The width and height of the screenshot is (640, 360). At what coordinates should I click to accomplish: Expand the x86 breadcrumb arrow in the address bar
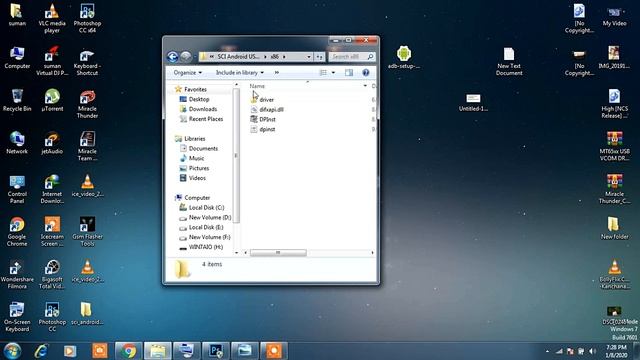point(284,57)
